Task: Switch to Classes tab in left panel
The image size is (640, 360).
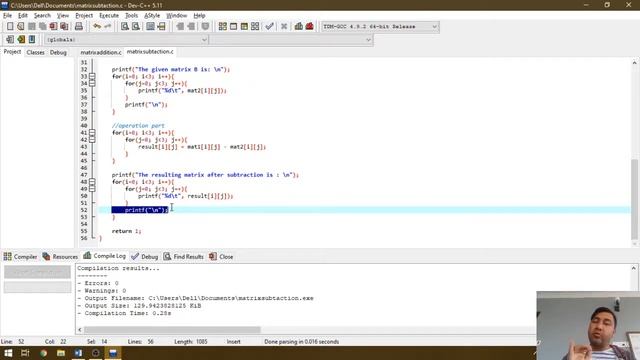Action: click(36, 52)
